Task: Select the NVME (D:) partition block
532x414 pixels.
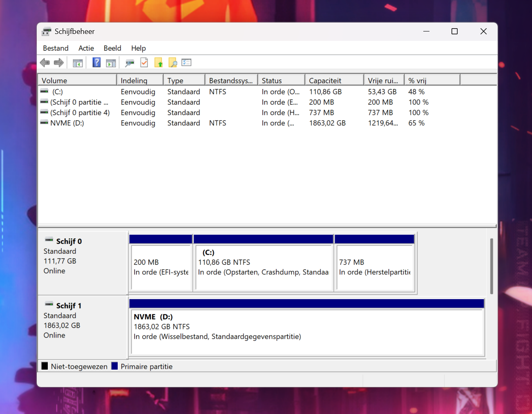Action: (307, 327)
